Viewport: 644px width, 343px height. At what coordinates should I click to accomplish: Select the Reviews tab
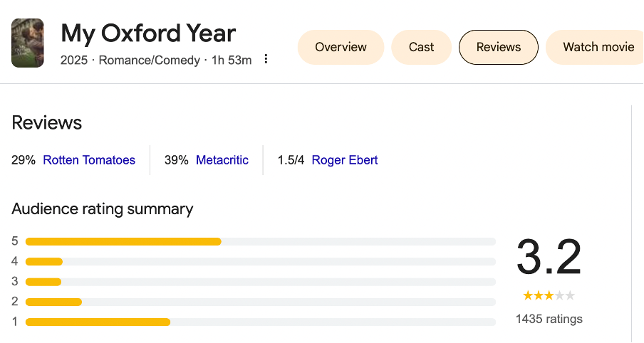coord(498,47)
